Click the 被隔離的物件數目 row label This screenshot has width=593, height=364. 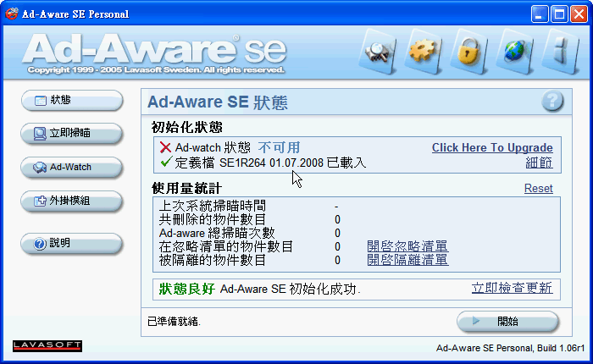click(213, 261)
